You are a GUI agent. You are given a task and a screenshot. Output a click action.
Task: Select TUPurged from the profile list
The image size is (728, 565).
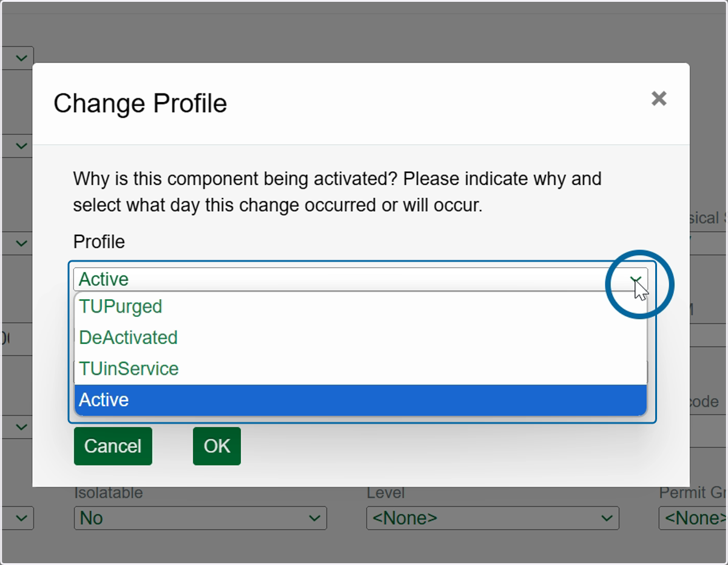[360, 306]
